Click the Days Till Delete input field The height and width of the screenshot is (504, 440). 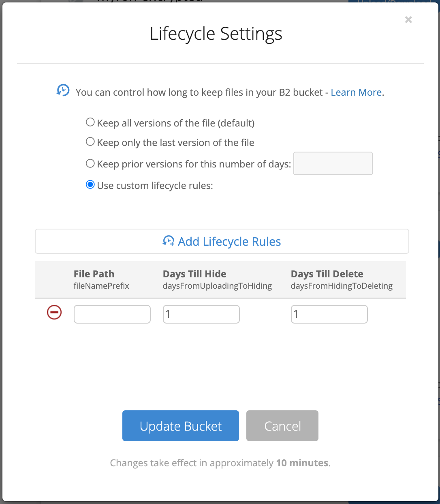329,314
